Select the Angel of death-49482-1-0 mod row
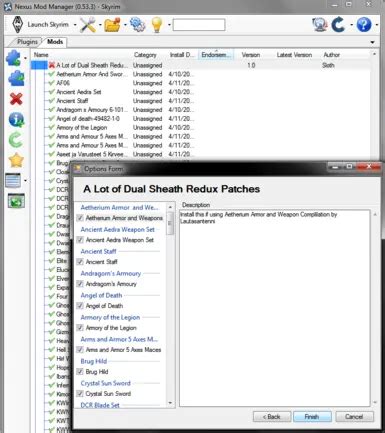The height and width of the screenshot is (433, 385). 201,119
